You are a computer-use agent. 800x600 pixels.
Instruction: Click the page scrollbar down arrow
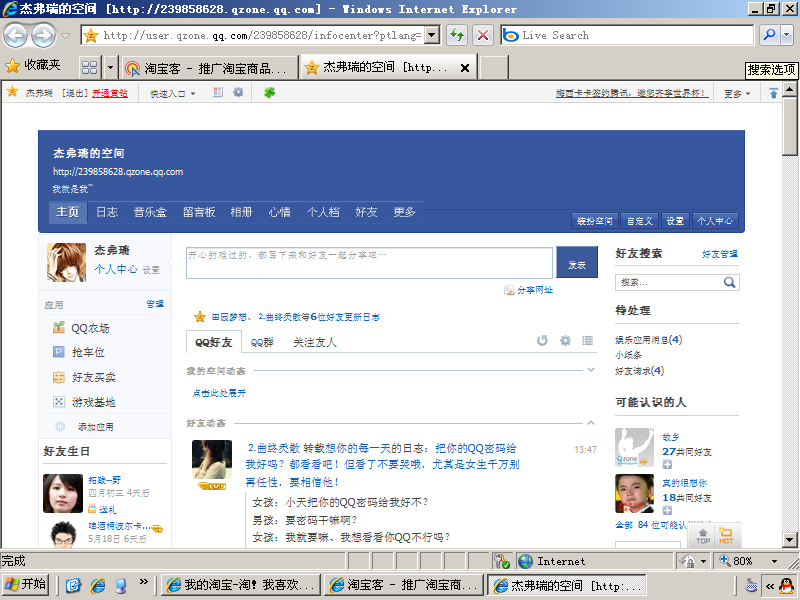click(x=789, y=539)
